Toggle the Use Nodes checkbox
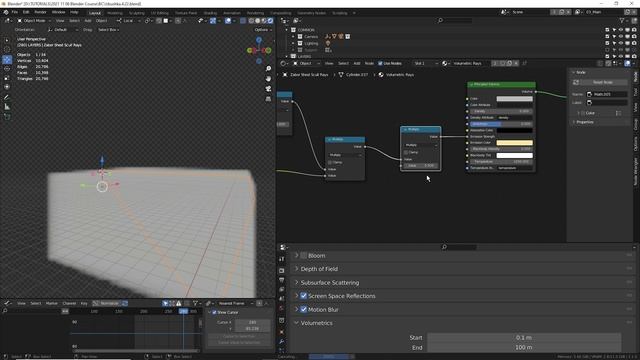The width and height of the screenshot is (640, 360). tap(380, 63)
